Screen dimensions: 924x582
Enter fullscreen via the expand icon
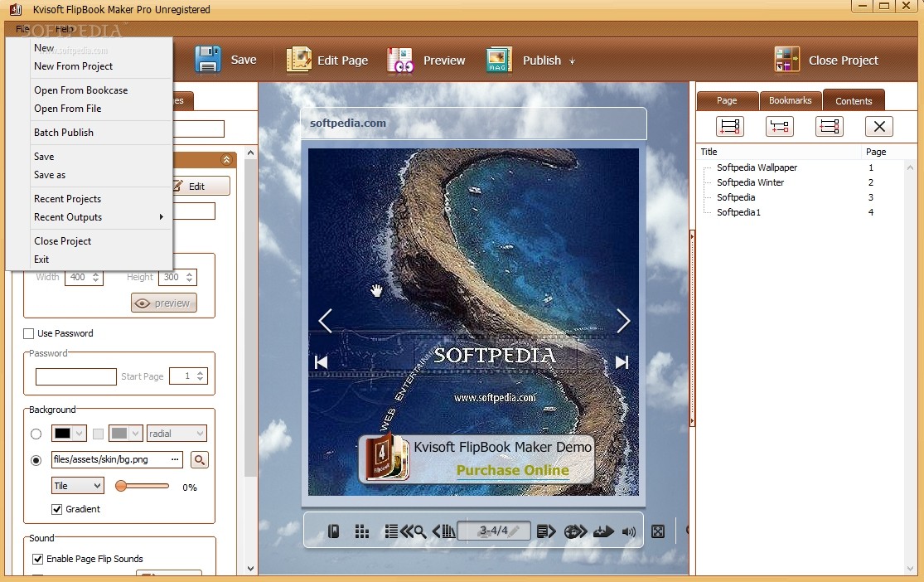click(x=658, y=531)
